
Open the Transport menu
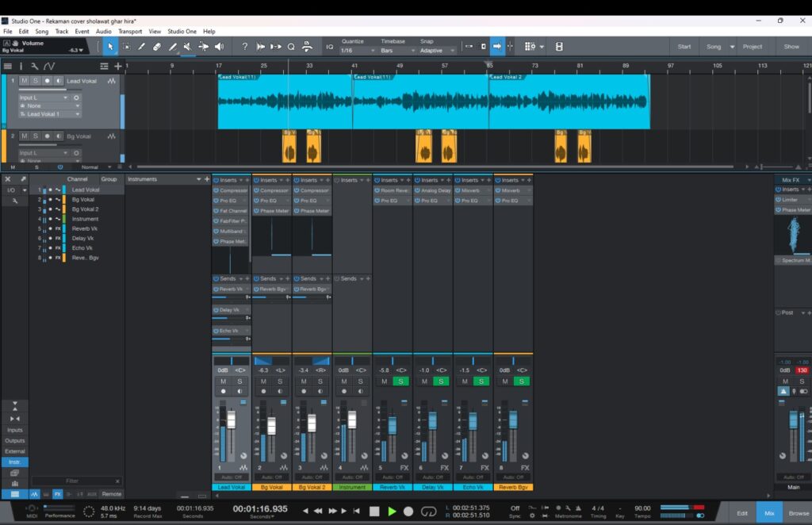[x=130, y=32]
